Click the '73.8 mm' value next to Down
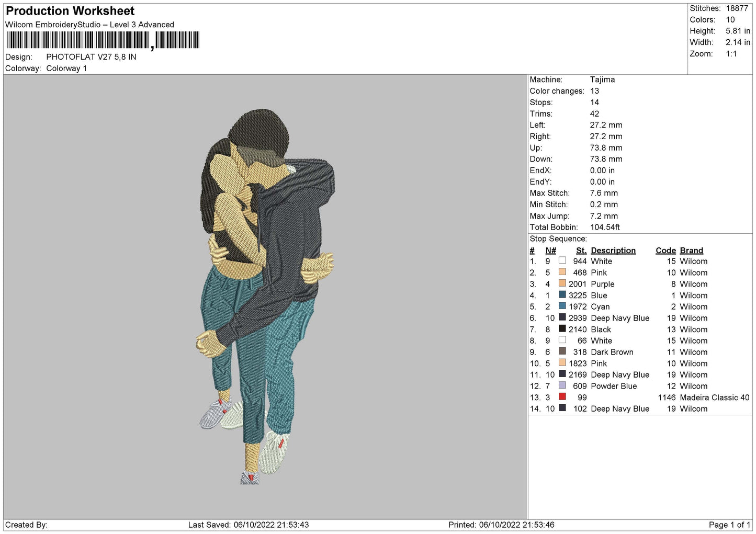Viewport: 756px width, 534px height. 606,159
